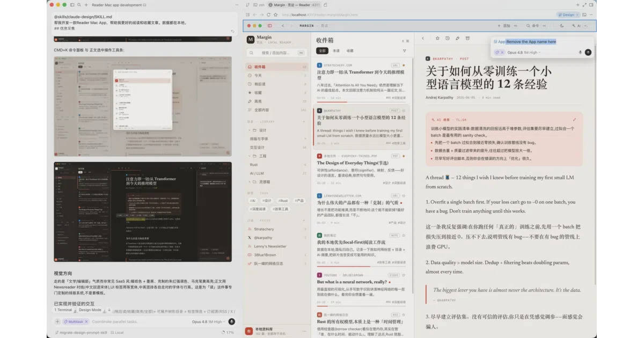Open 交互设计 subfolder
The width and height of the screenshot is (644, 338).
click(x=276, y=148)
